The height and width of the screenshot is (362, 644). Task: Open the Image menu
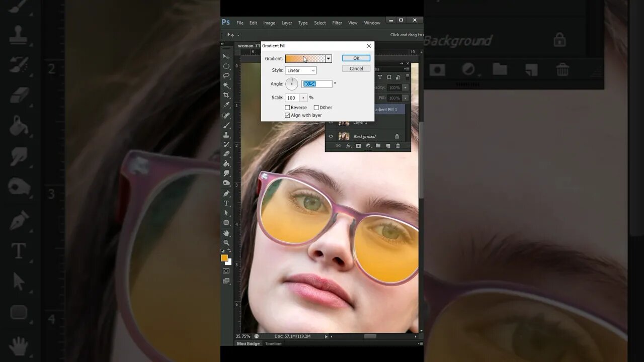point(269,23)
